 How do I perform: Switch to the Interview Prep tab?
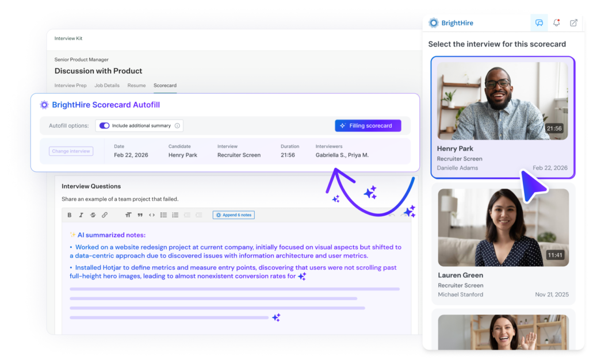click(x=70, y=86)
